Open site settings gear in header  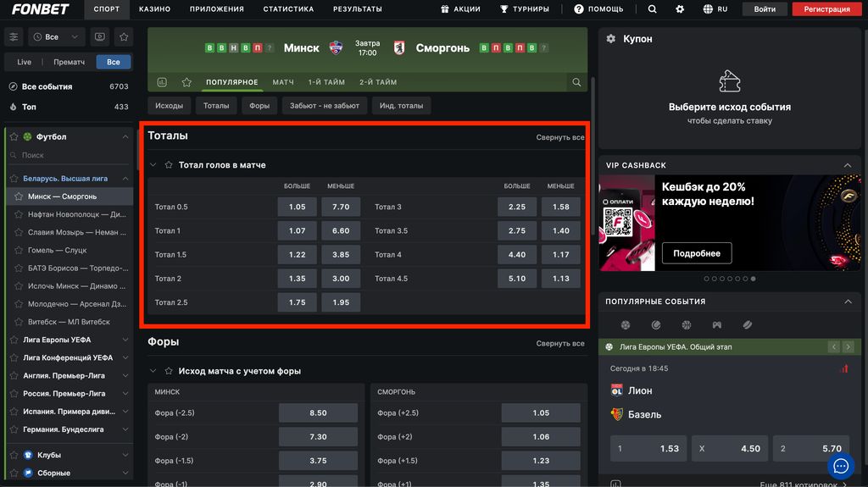click(x=679, y=9)
